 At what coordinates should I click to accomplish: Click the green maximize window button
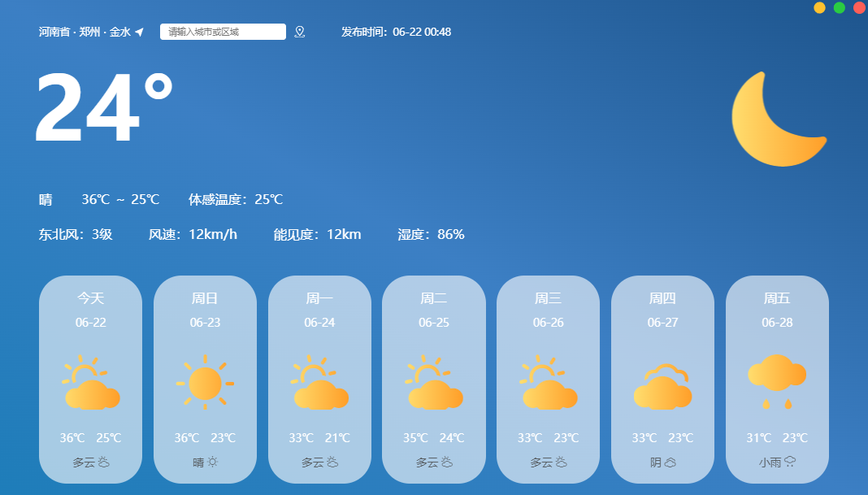[839, 8]
